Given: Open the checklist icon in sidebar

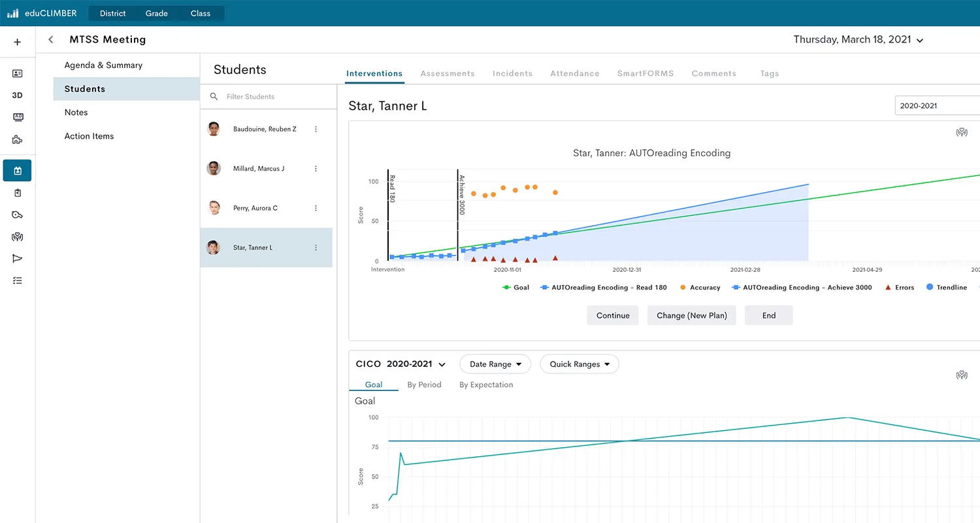Looking at the screenshot, I should pos(18,280).
